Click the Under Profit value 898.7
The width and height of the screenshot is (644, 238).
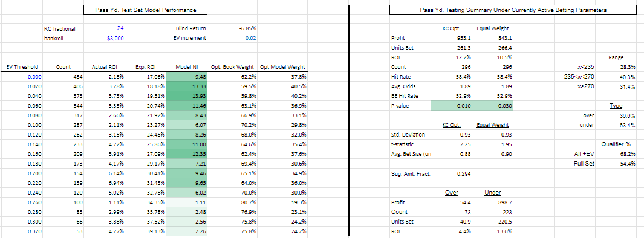pos(492,202)
